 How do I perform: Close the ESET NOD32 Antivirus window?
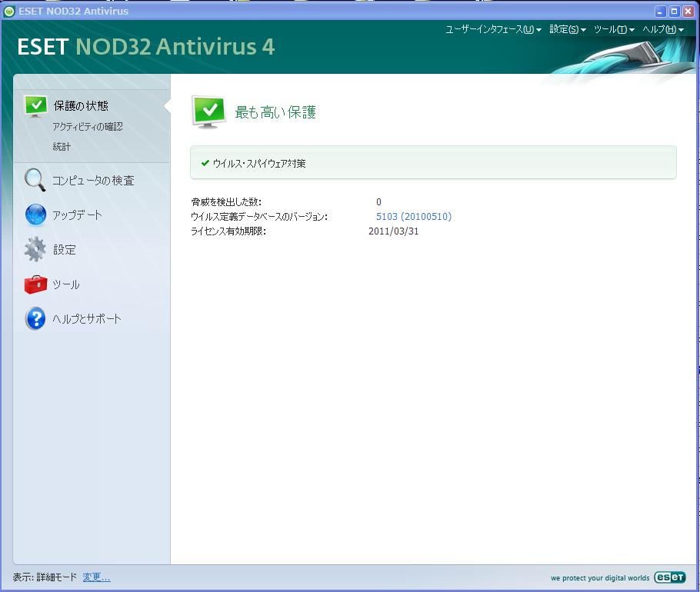[x=688, y=12]
